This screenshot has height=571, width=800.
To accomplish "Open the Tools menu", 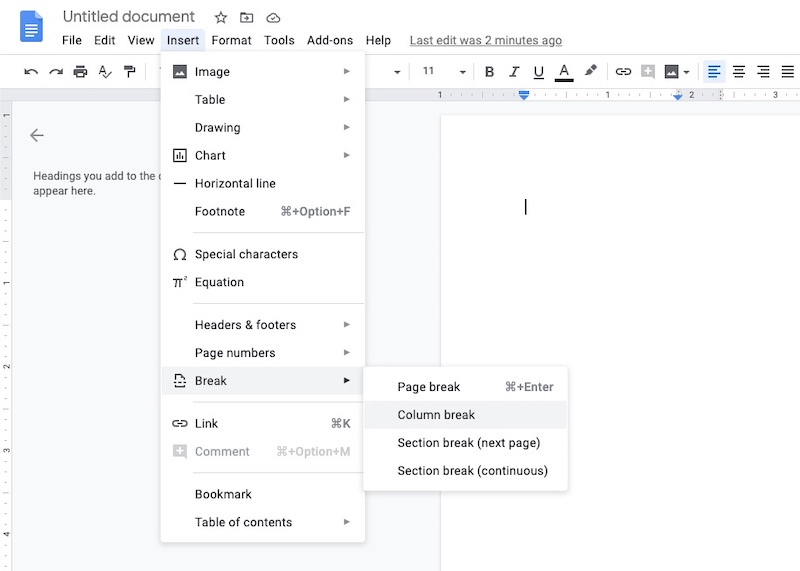I will (279, 40).
